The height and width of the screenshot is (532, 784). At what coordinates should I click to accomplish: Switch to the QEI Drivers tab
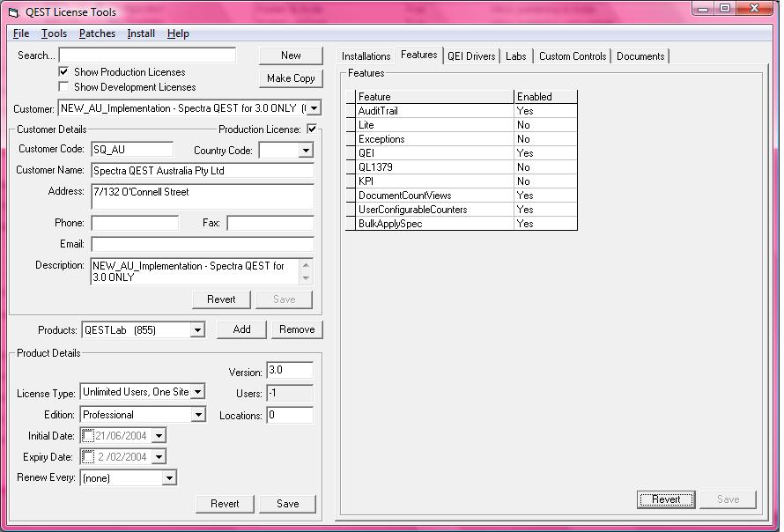click(x=471, y=56)
